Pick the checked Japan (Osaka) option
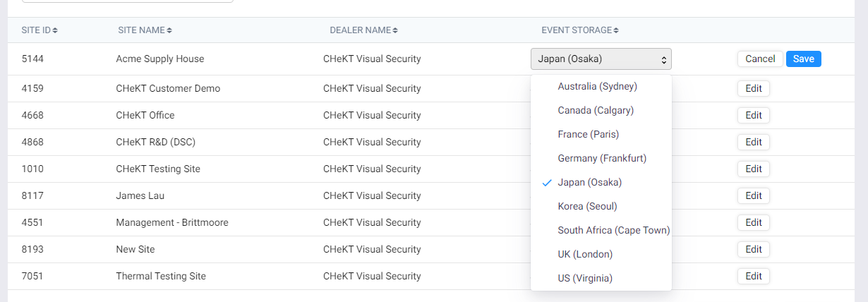 pos(589,182)
